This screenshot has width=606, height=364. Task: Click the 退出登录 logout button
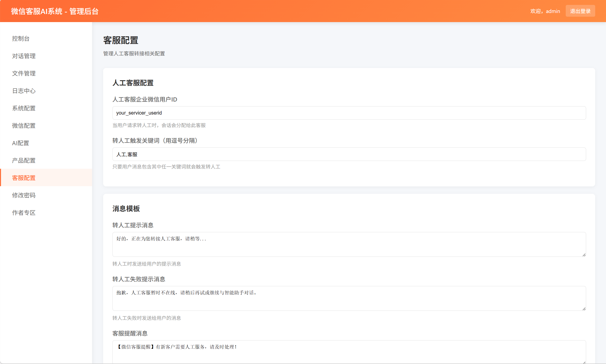(580, 11)
